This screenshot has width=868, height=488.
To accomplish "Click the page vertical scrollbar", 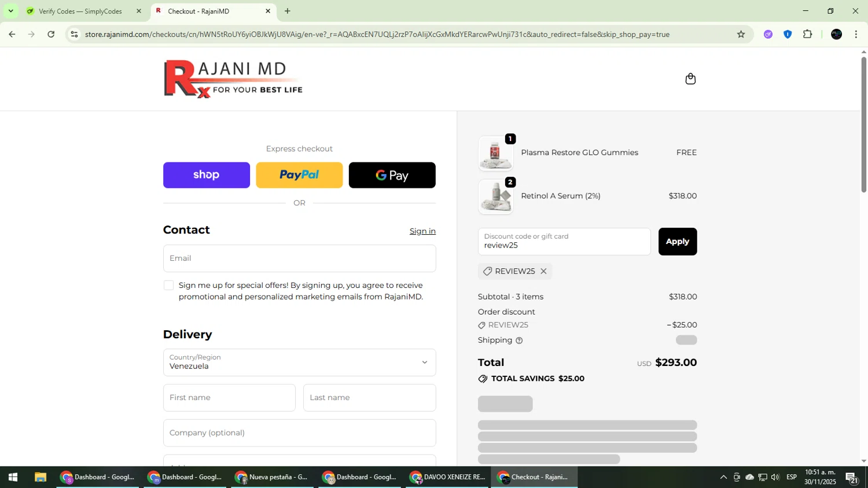I will pyautogui.click(x=864, y=124).
